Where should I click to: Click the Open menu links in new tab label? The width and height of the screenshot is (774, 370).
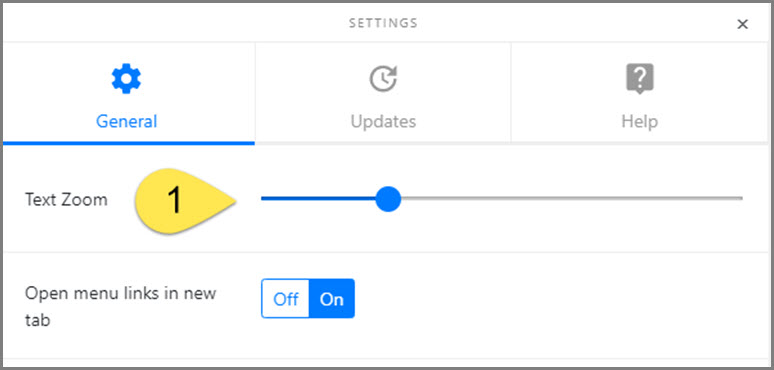[120, 307]
